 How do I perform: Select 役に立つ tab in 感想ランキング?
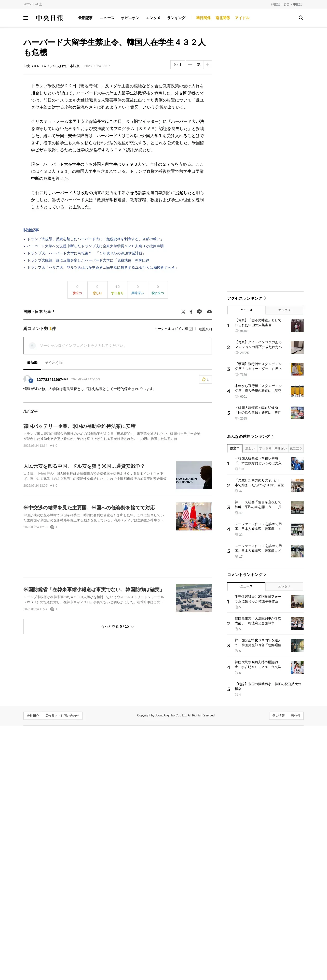[x=296, y=448]
